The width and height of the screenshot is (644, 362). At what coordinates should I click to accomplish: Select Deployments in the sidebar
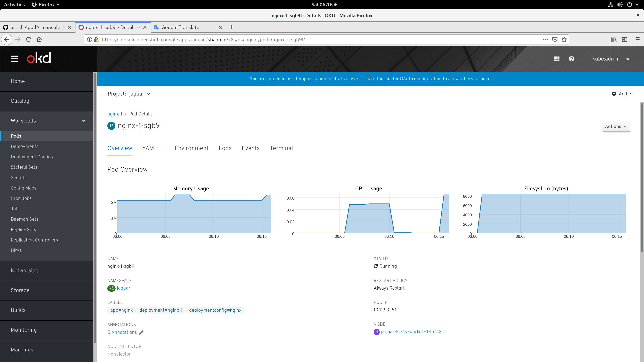pyautogui.click(x=24, y=146)
